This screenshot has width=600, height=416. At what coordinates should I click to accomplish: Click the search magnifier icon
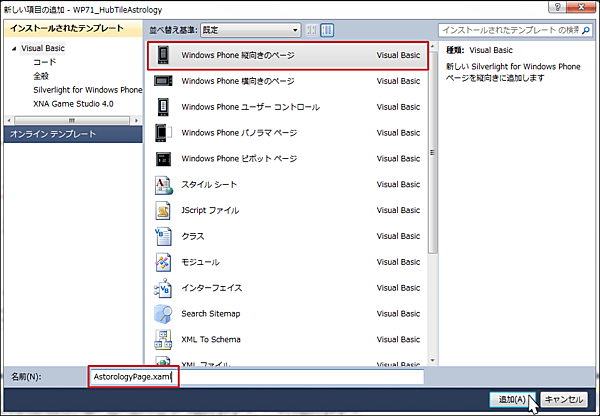coord(585,30)
